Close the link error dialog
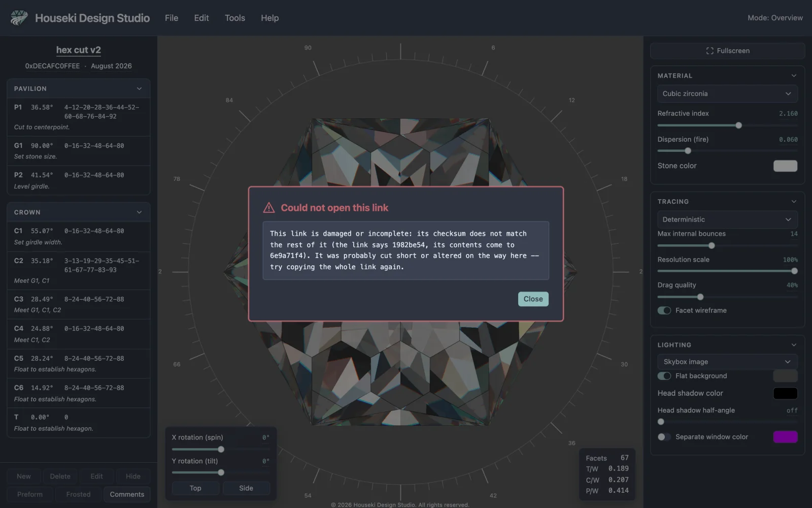The width and height of the screenshot is (812, 508). 533,299
